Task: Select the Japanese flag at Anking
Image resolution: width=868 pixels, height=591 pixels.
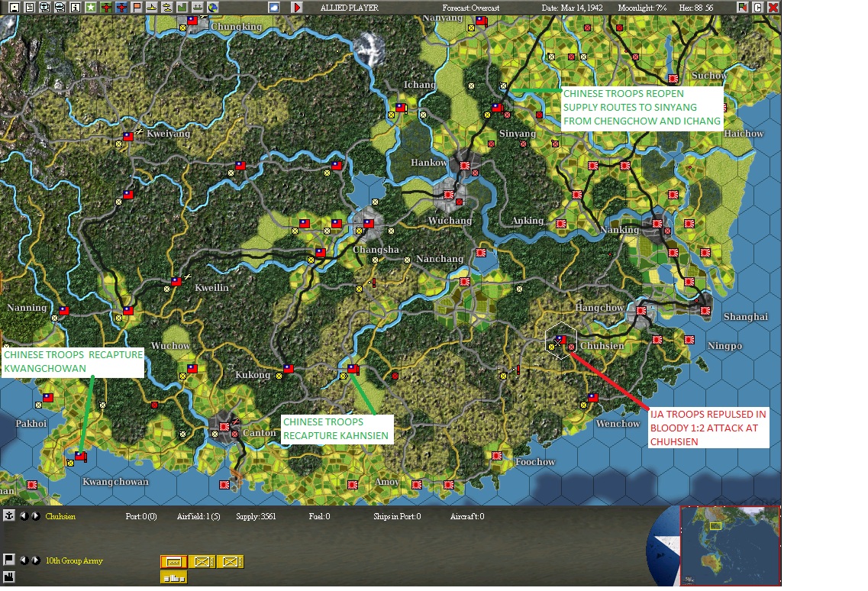Action: 561,224
